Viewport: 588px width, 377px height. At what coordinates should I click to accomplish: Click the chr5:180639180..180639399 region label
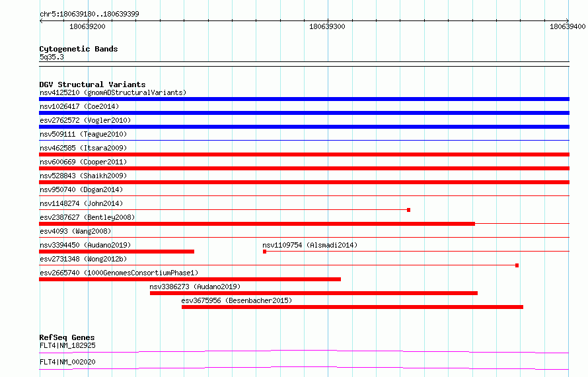click(x=89, y=14)
